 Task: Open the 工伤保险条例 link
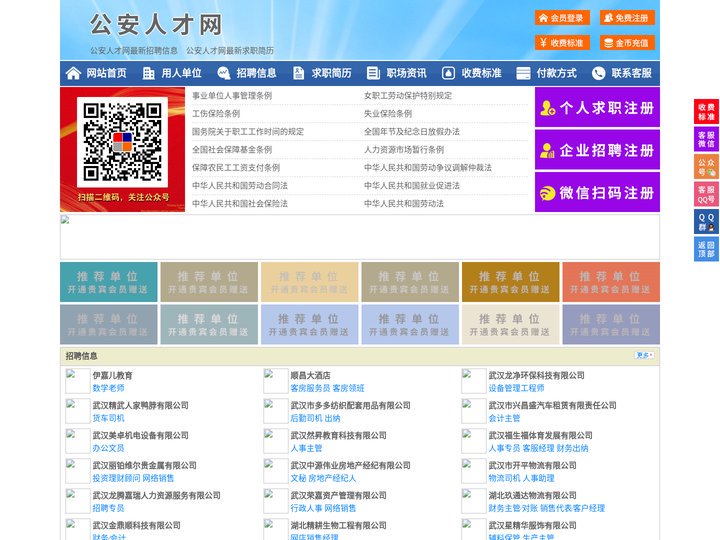[x=216, y=113]
